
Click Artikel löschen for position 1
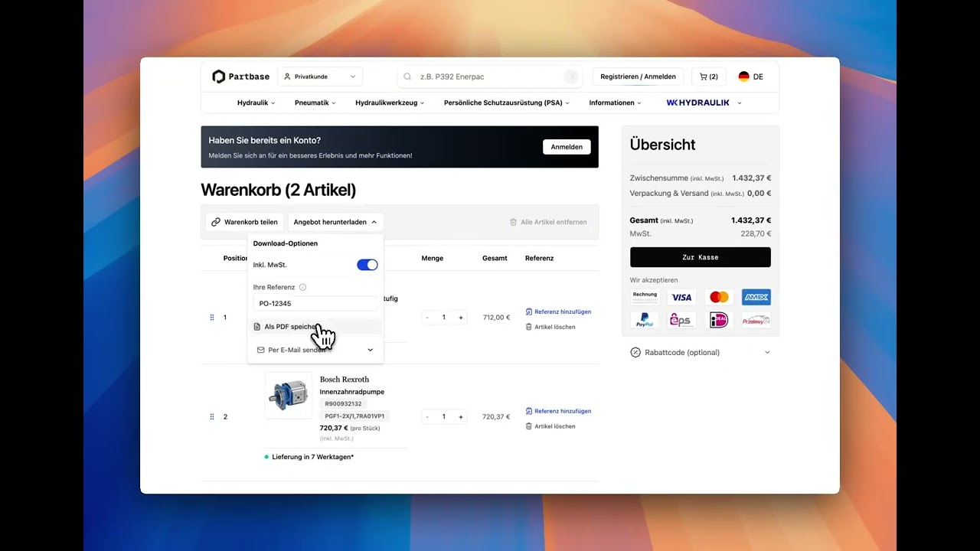point(550,327)
